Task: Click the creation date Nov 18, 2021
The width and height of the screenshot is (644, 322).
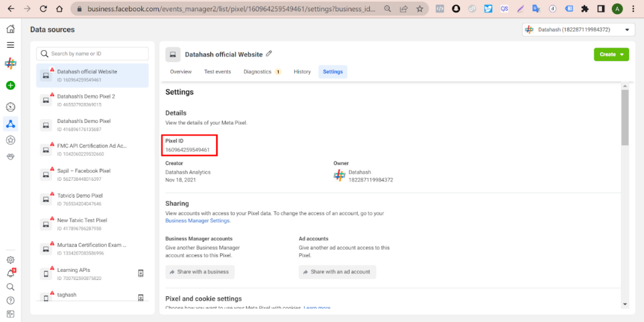Action: (x=181, y=180)
